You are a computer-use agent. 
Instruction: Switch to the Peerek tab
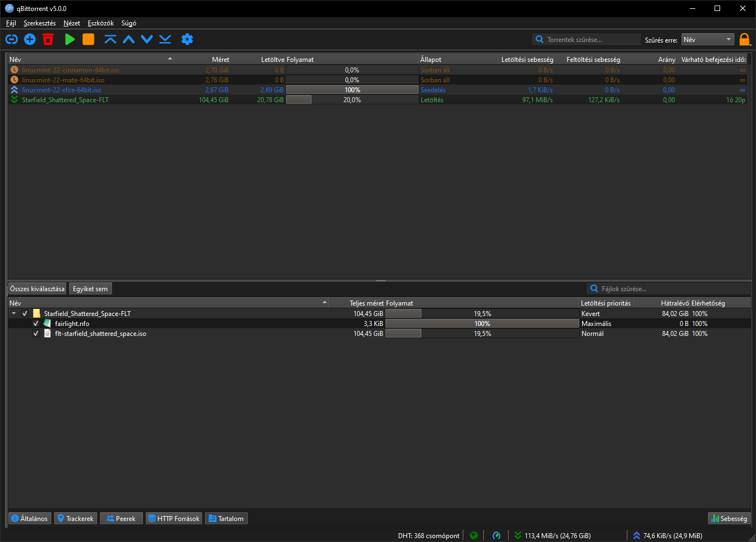(121, 518)
